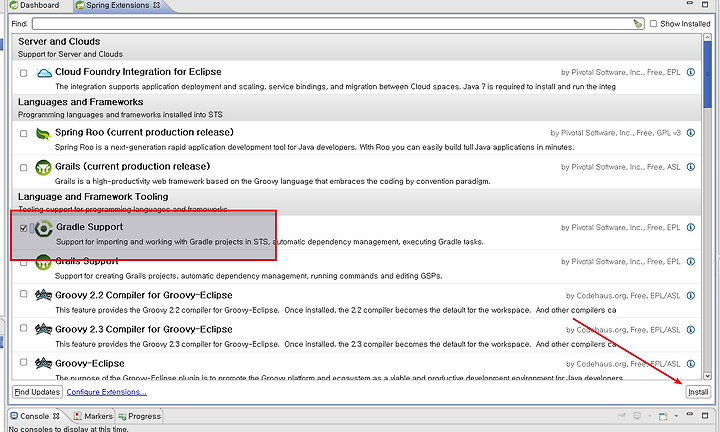
Task: Open the Progress tab
Action: 140,416
